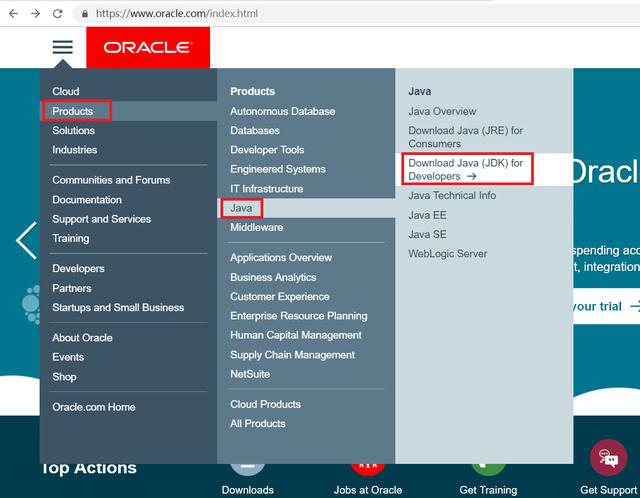Screen dimensions: 640x498
Task: Select Engineered Systems under Products
Action: (278, 169)
